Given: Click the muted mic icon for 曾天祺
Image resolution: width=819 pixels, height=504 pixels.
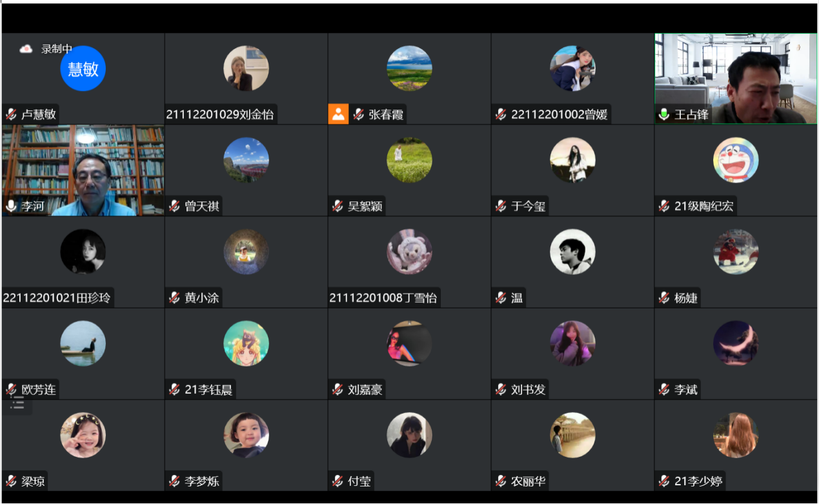Looking at the screenshot, I should pos(174,207).
